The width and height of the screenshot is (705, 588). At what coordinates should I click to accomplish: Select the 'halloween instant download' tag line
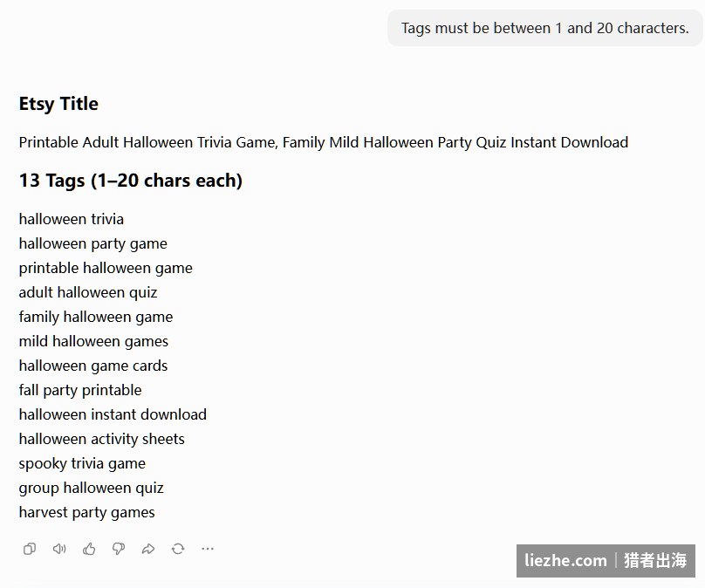click(x=113, y=414)
